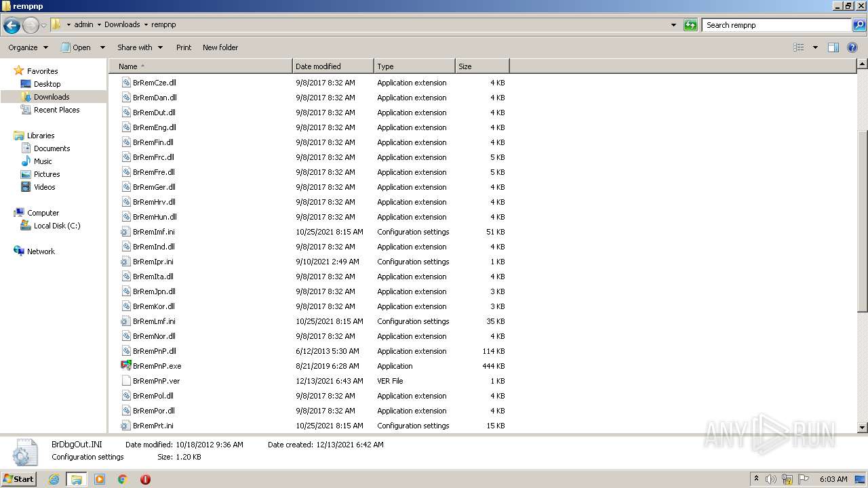Click the volume speaker tray icon
The height and width of the screenshot is (488, 868).
pyautogui.click(x=771, y=479)
